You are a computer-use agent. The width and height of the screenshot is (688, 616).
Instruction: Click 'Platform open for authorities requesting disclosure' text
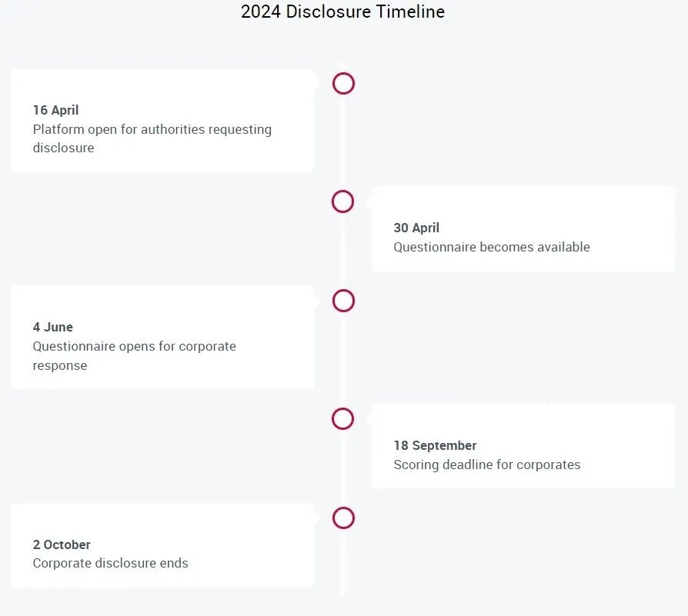coord(152,138)
